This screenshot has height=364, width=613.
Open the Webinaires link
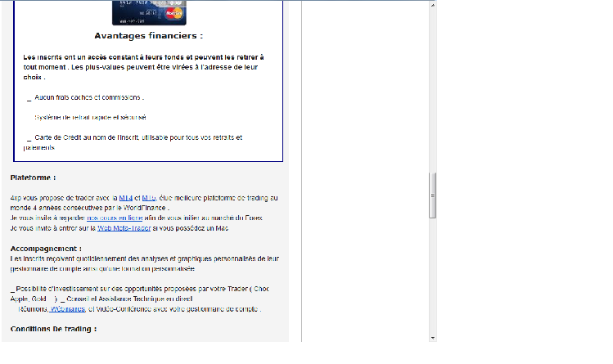click(67, 309)
